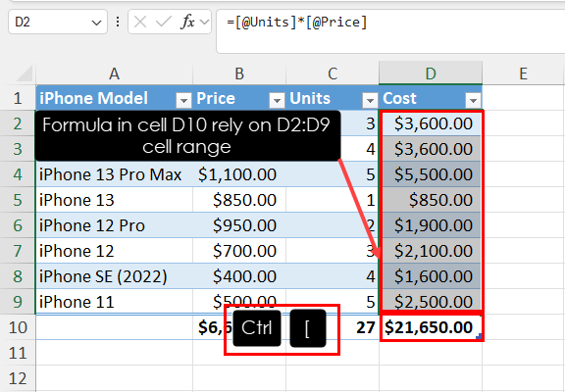Select column A header
565x392 pixels.
coord(114,73)
